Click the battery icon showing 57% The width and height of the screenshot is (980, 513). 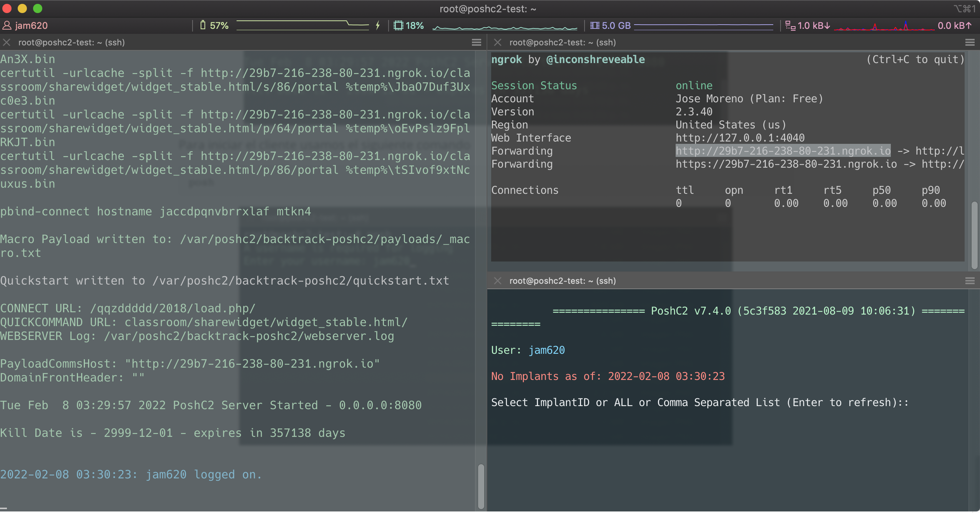pos(203,25)
